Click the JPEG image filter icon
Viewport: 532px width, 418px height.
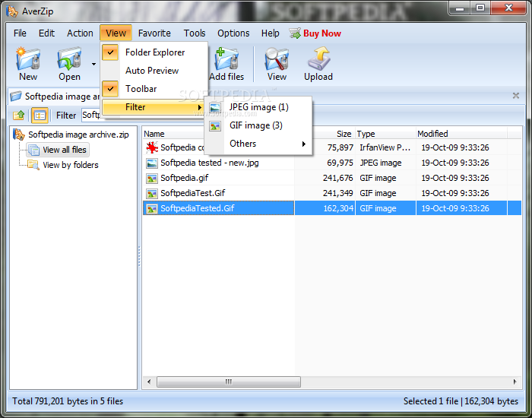point(215,108)
